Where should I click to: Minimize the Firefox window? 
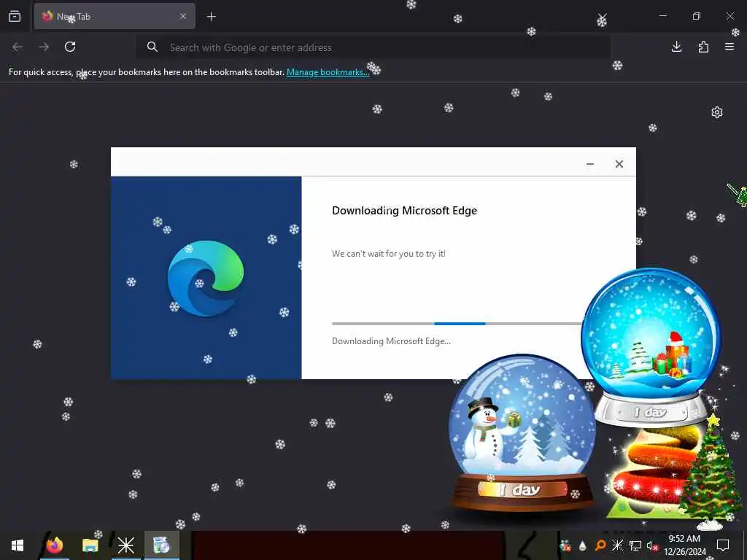(662, 16)
